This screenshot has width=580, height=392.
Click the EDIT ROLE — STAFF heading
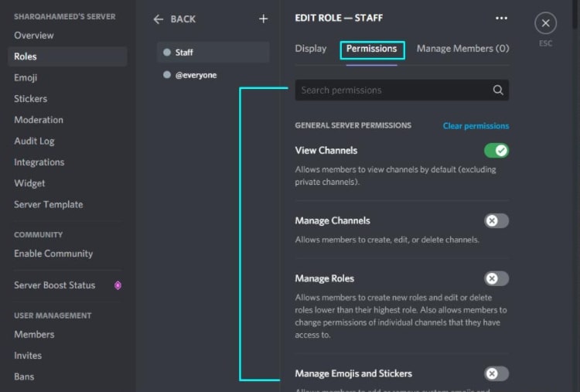pyautogui.click(x=339, y=18)
